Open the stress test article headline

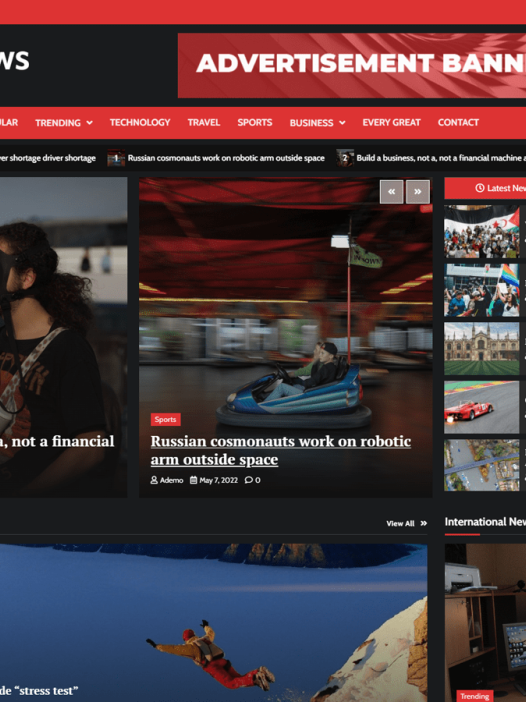(x=39, y=691)
